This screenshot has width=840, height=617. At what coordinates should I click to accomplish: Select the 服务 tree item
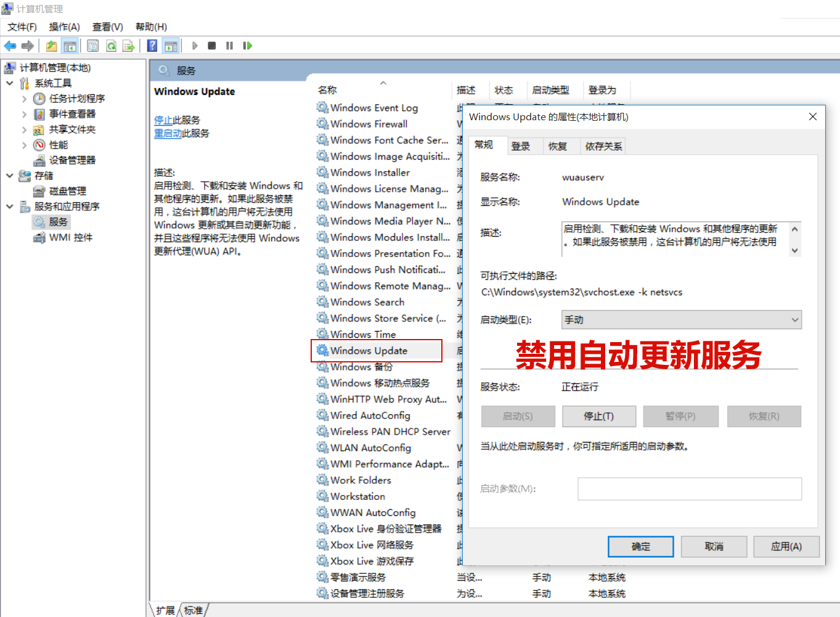51,222
